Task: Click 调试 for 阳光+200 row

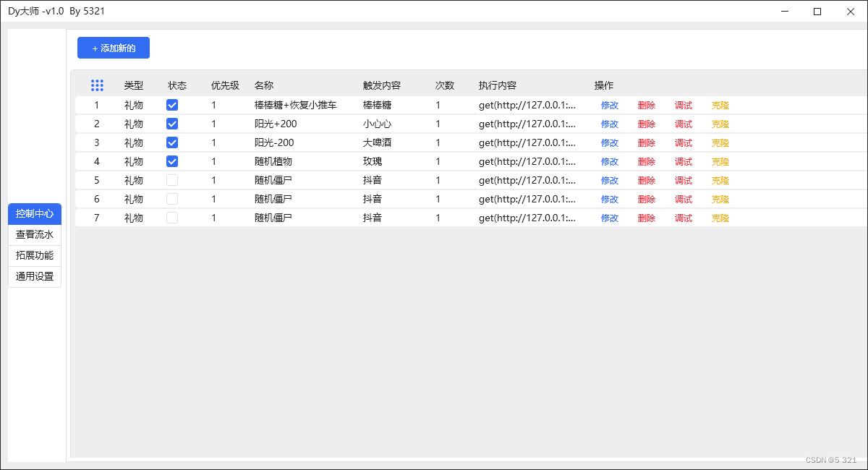Action: (684, 124)
